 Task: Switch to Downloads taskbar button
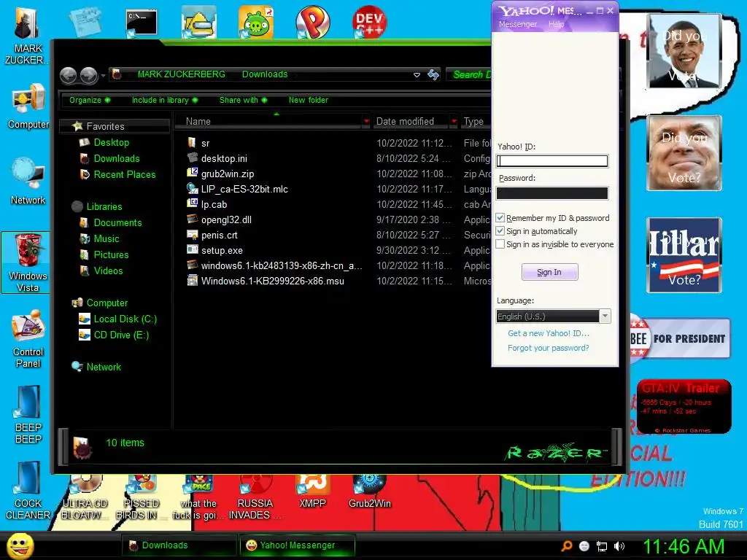(179, 545)
